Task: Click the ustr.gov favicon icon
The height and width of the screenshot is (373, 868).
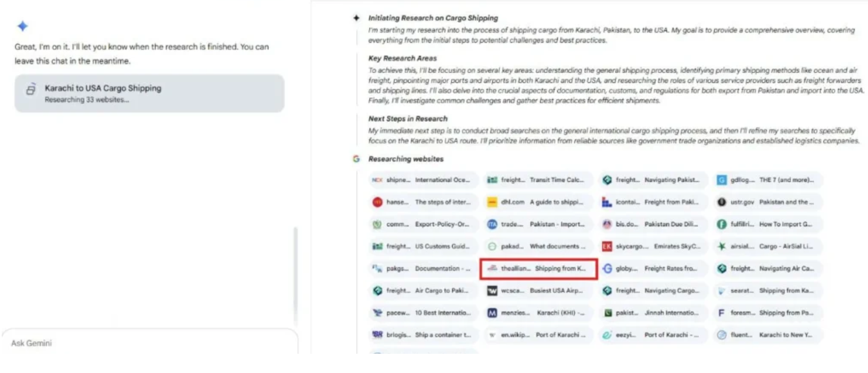Action: pyautogui.click(x=722, y=202)
